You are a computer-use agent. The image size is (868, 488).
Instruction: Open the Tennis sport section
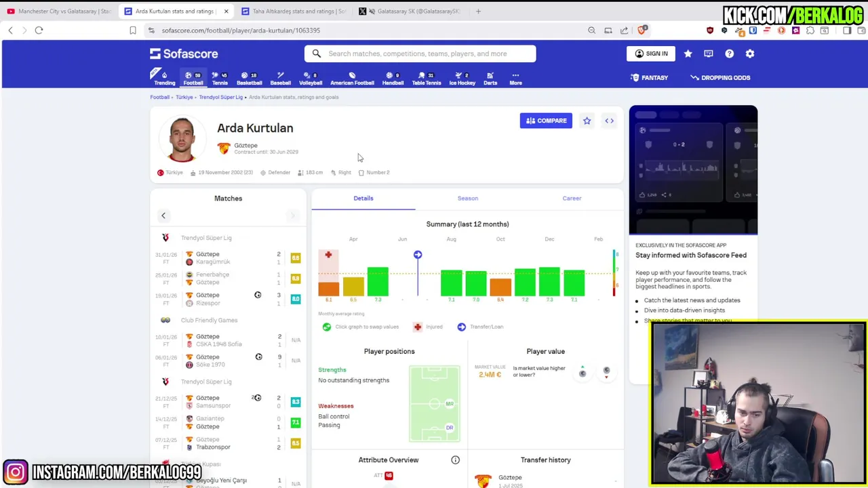click(220, 78)
